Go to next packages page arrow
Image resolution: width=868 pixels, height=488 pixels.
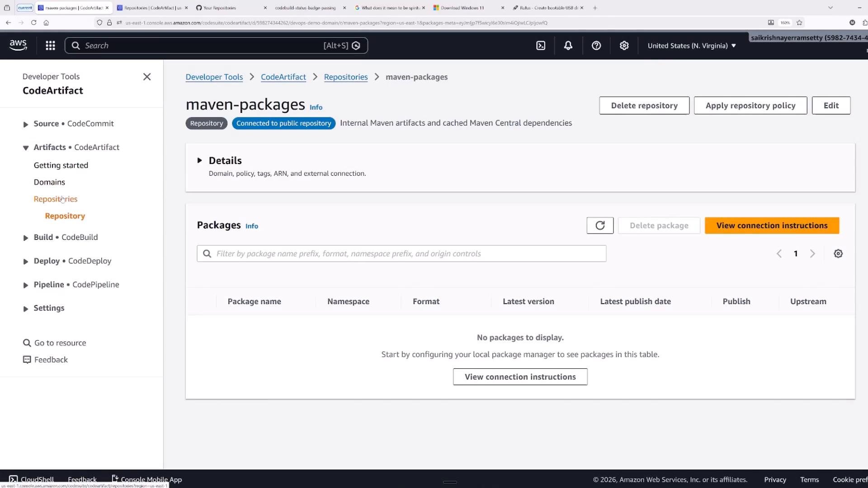[812, 253]
